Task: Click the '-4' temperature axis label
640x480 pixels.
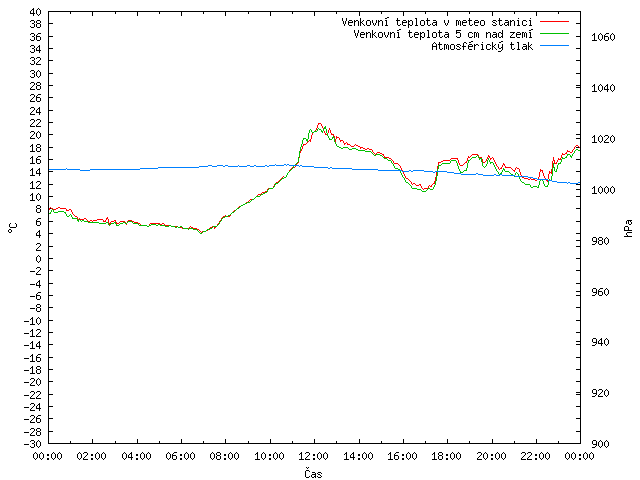Action: (x=36, y=284)
